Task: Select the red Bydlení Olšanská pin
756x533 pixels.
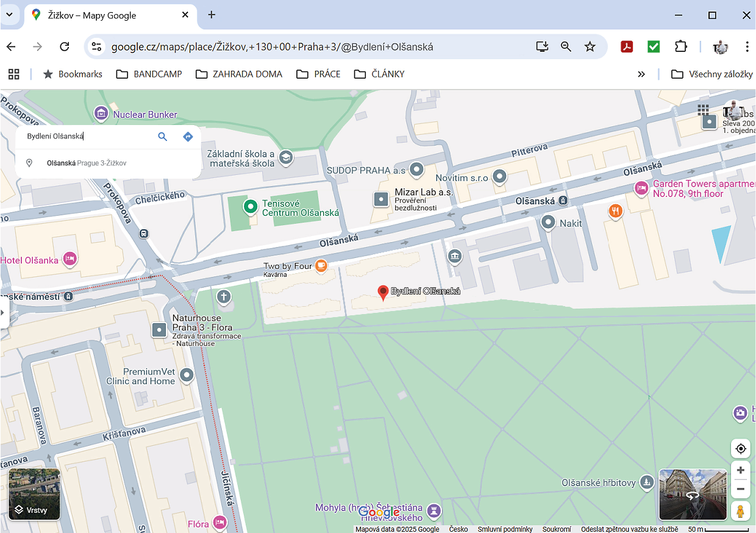Action: click(383, 293)
